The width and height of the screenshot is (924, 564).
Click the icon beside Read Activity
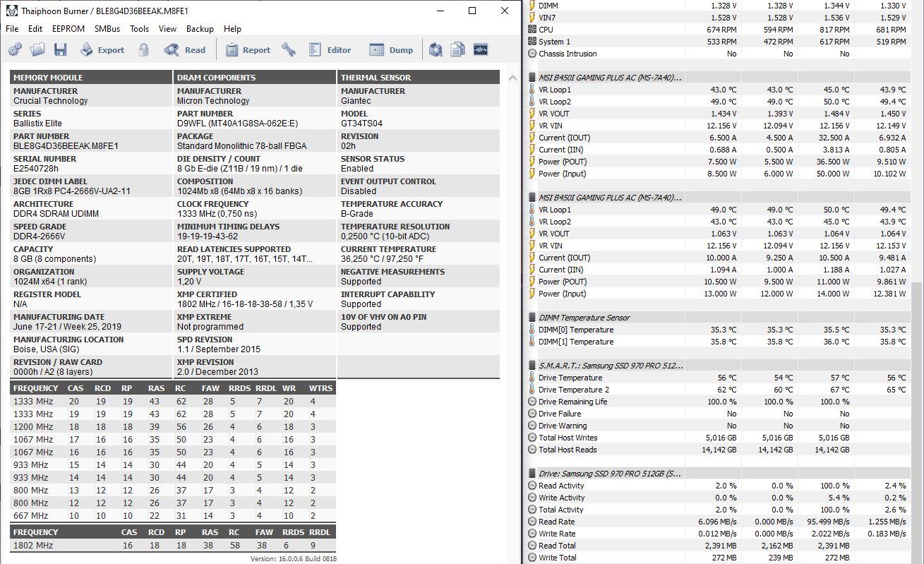tap(532, 486)
